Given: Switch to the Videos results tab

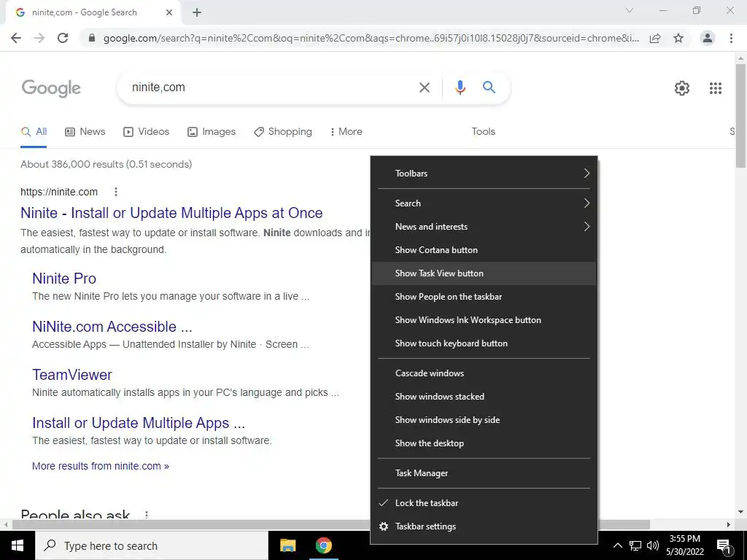Looking at the screenshot, I should click(x=146, y=132).
